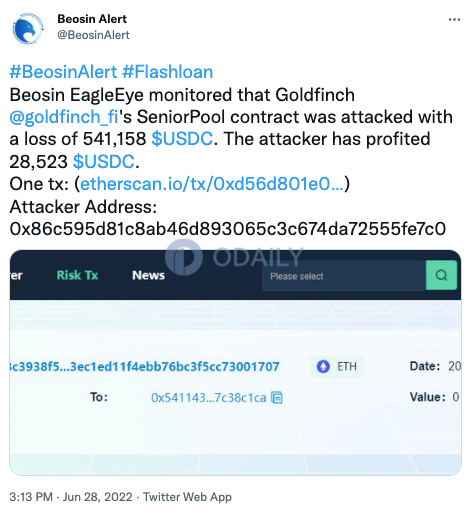Click the Beosin Alert eagle avatar
Viewport: 469px width, 515px height.
point(28,29)
